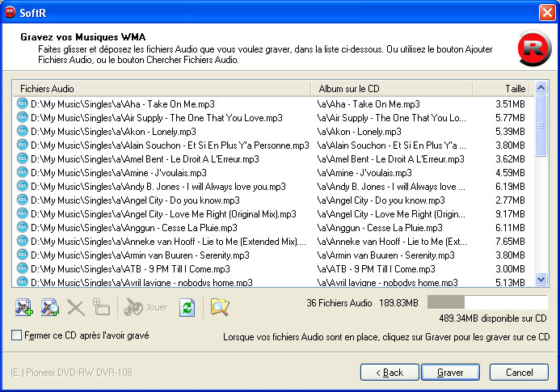Click the list scrollbar up arrow
Image resolution: width=560 pixels, height=392 pixels.
click(541, 87)
